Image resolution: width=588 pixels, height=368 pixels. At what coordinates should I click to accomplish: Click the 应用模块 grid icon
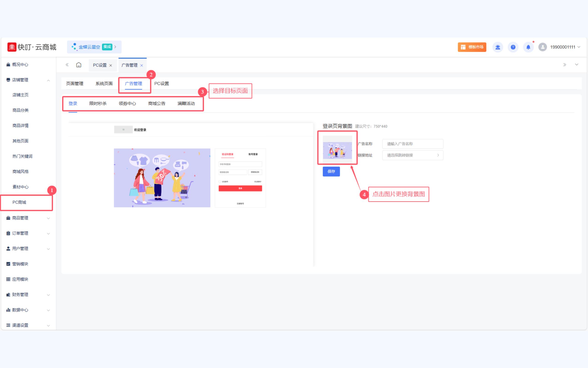8,279
